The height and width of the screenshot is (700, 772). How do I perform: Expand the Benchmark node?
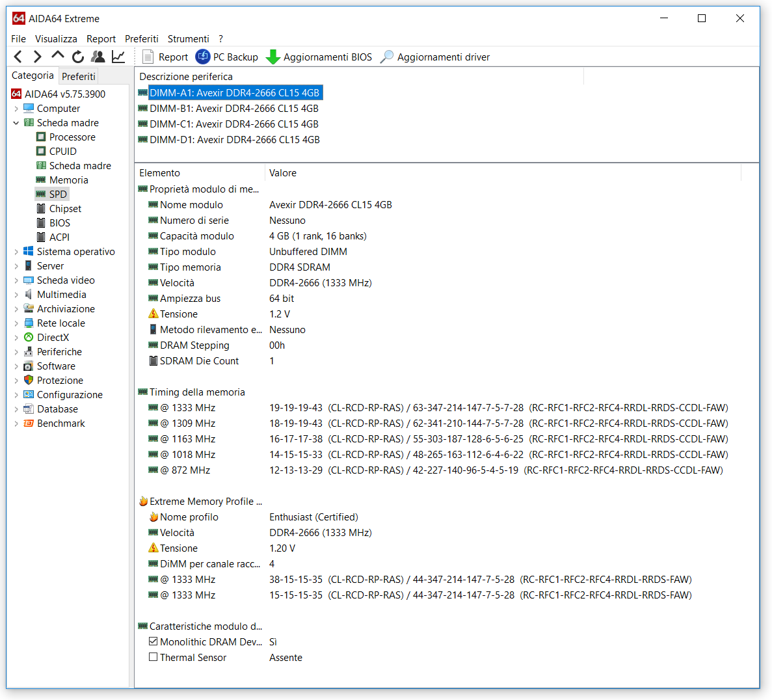[16, 424]
